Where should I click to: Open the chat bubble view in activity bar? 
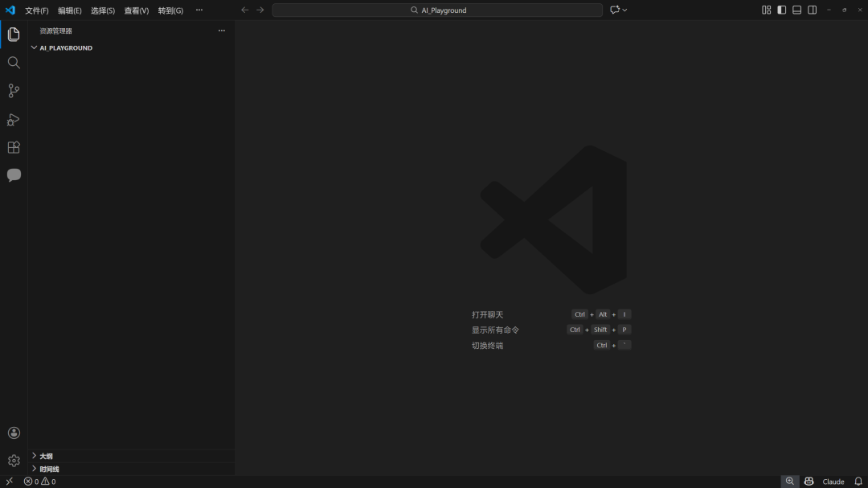tap(14, 175)
